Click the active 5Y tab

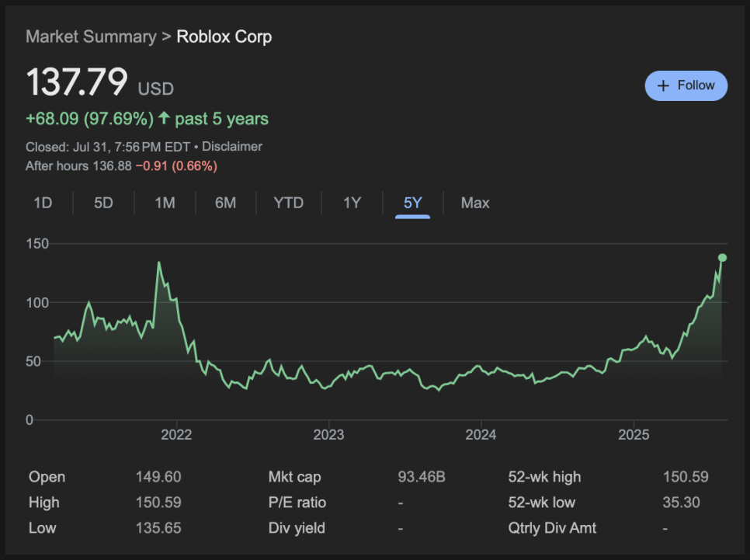point(412,203)
